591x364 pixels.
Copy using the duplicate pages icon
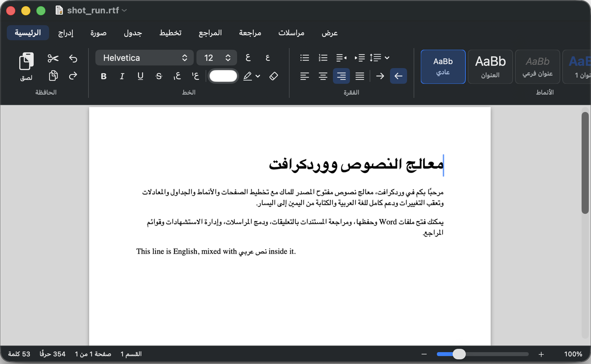coord(53,76)
